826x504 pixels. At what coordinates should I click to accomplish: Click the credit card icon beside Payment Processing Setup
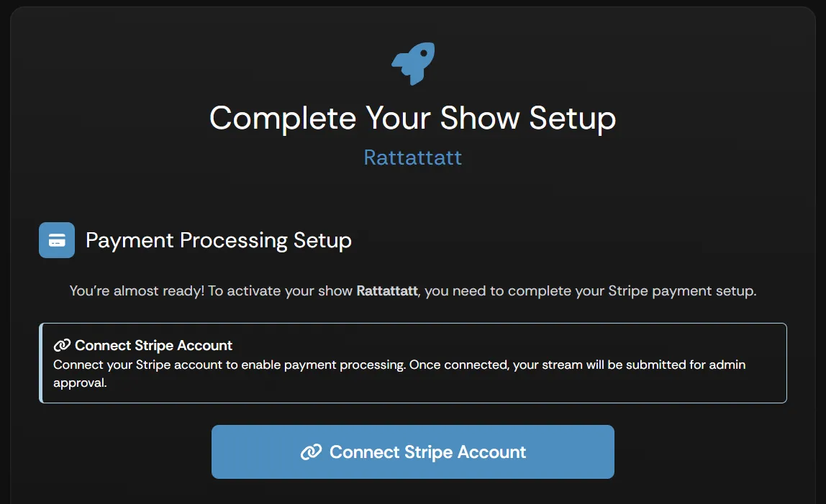point(57,240)
